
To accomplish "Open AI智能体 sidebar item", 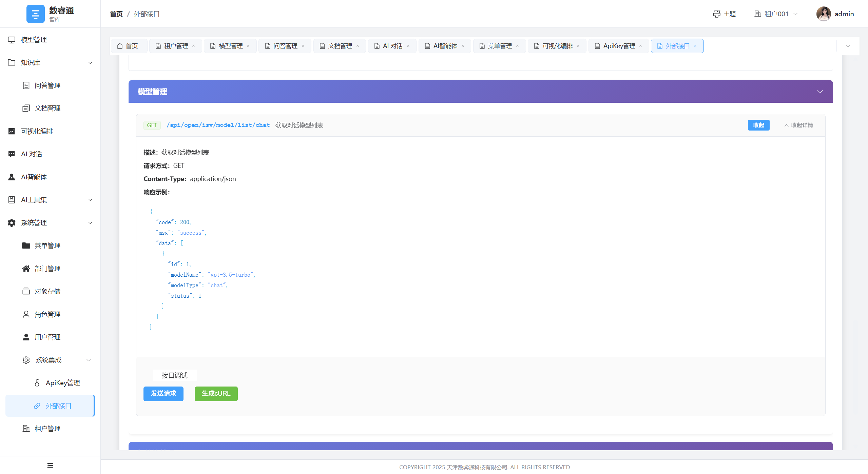I will click(x=34, y=177).
